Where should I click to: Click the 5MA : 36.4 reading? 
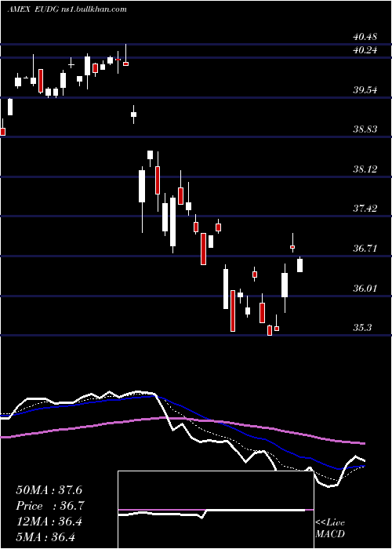tap(45, 536)
